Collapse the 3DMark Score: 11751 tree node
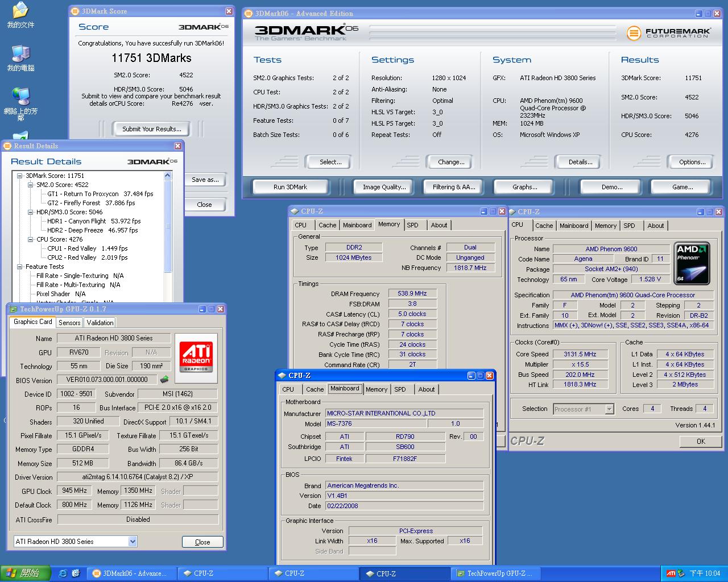The height and width of the screenshot is (582, 728). 20,176
